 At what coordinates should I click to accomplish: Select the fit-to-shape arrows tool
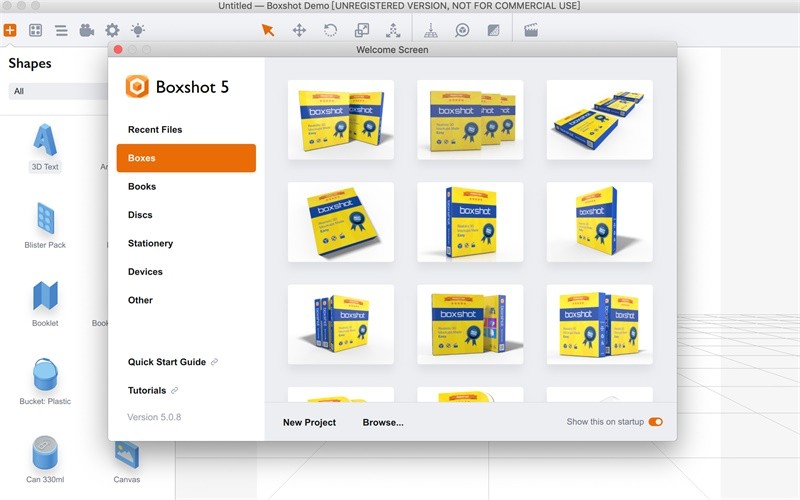point(393,30)
